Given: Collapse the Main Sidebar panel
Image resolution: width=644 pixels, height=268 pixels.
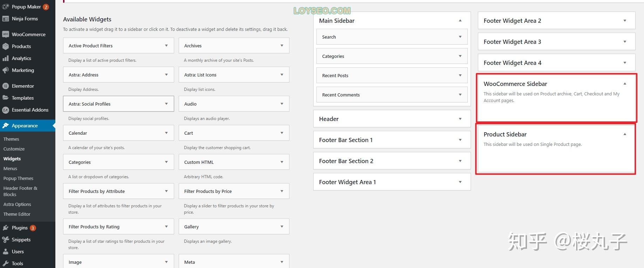Looking at the screenshot, I should [460, 21].
